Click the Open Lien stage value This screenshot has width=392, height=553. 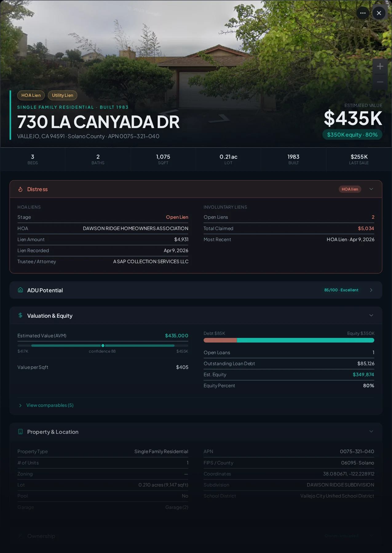click(177, 217)
